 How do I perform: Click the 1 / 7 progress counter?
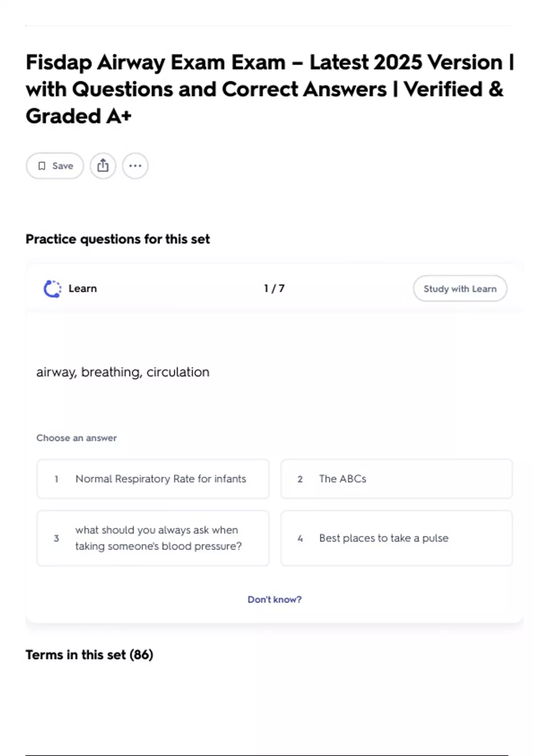pyautogui.click(x=274, y=289)
